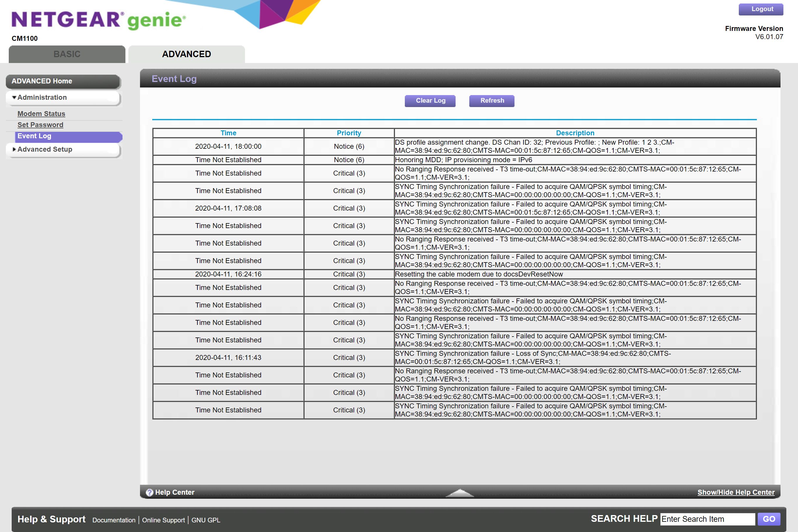The image size is (798, 532).
Task: Select the 2020-04-11, 16:24:16 time cell
Action: click(228, 274)
